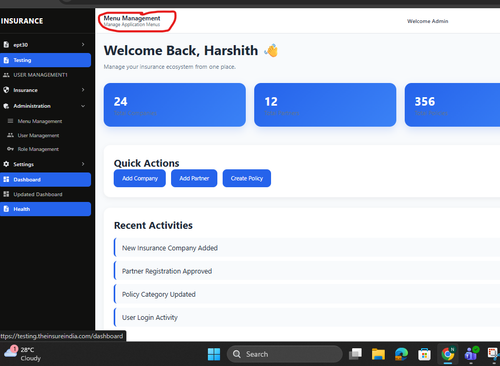500x366 pixels.
Task: Open the 356 Total Policies card
Action: (x=453, y=105)
